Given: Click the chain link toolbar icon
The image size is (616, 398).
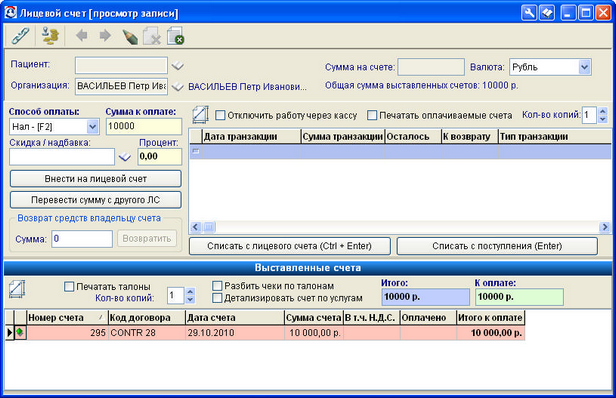Looking at the screenshot, I should pyautogui.click(x=20, y=36).
